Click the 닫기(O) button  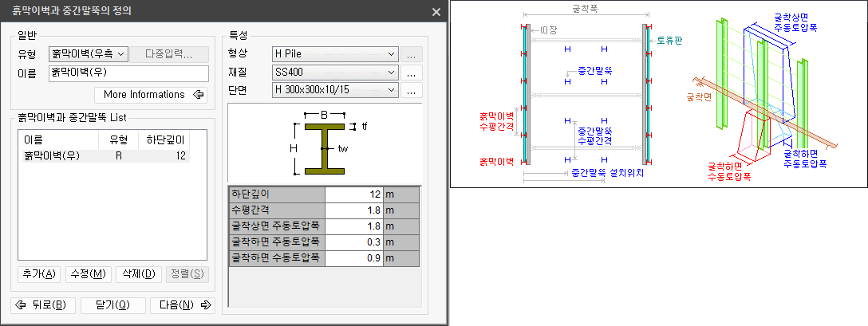111,304
